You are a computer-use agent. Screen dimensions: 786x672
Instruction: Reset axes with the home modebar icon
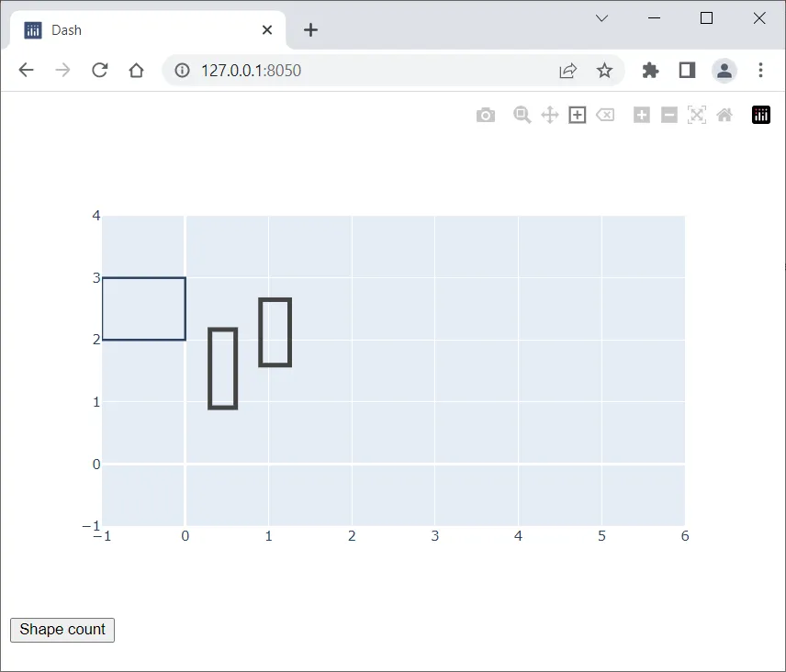click(x=724, y=115)
